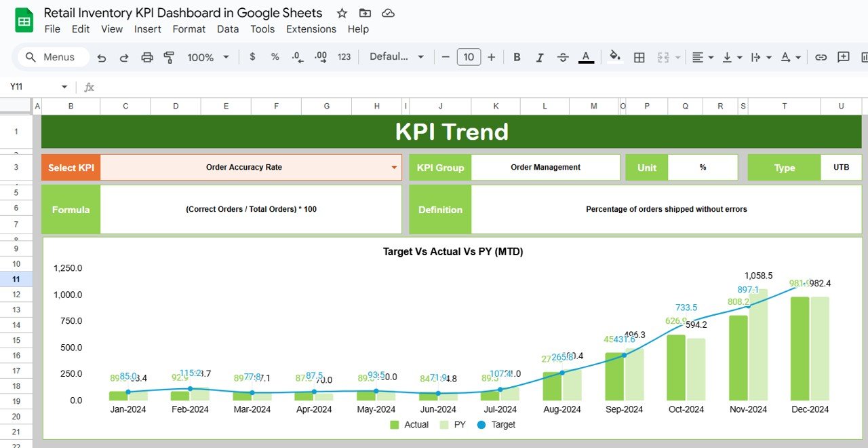The width and height of the screenshot is (868, 448).
Task: Click PY legend entry in chart
Action: click(453, 424)
